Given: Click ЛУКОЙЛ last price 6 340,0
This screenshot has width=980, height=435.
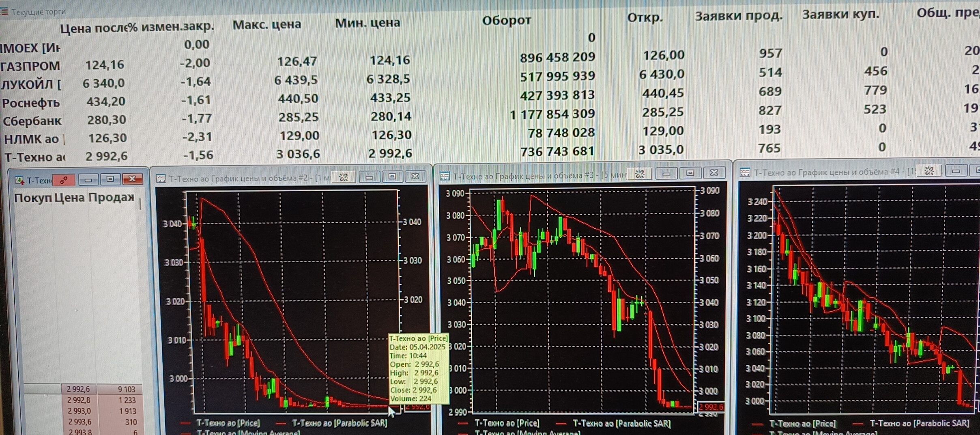Looking at the screenshot, I should (104, 83).
